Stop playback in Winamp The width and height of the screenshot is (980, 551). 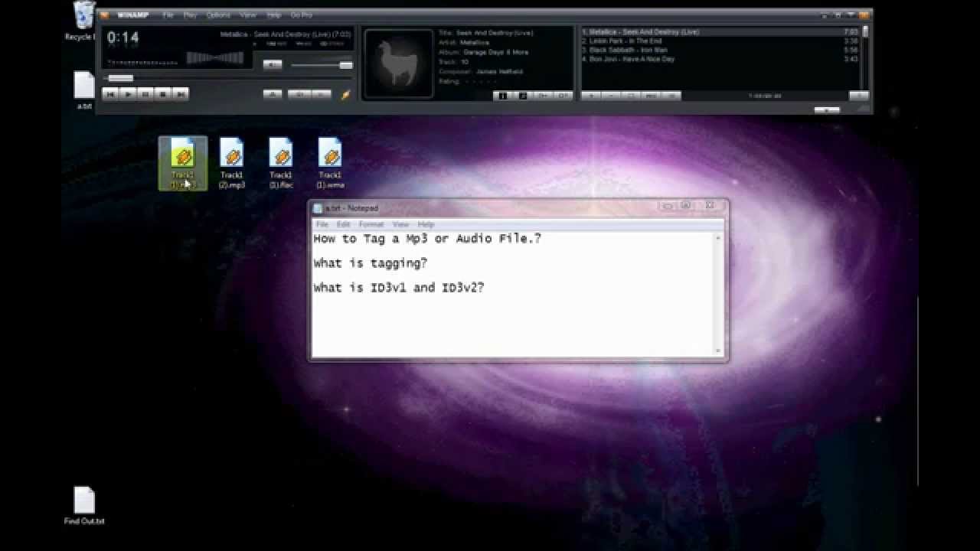click(x=163, y=94)
